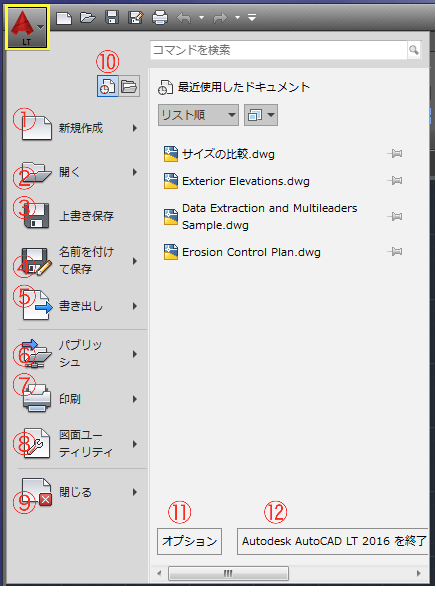This screenshot has height=594, width=436.
Task: Pin Data Extraction and Multileaders Sample.dwg
Action: [395, 217]
